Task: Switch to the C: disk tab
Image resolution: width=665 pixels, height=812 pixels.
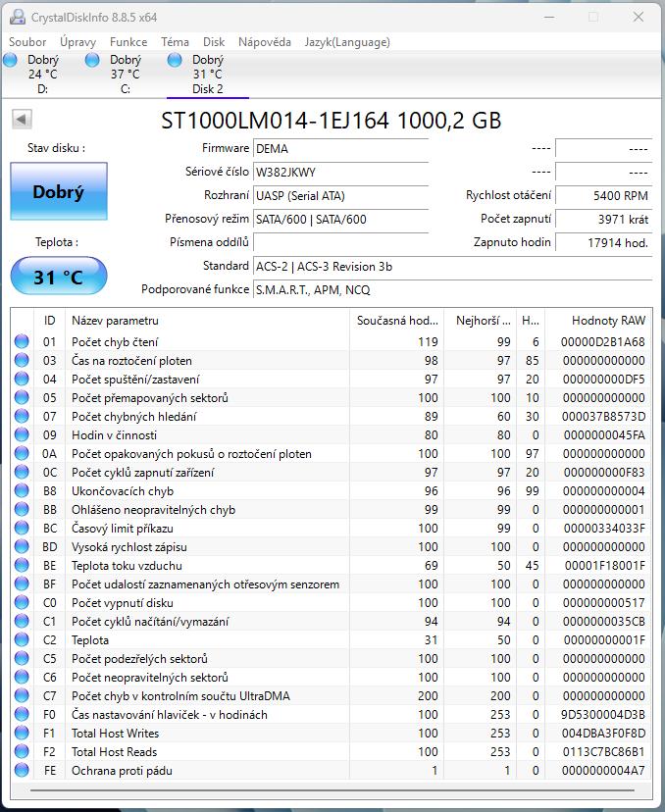Action: (x=125, y=75)
